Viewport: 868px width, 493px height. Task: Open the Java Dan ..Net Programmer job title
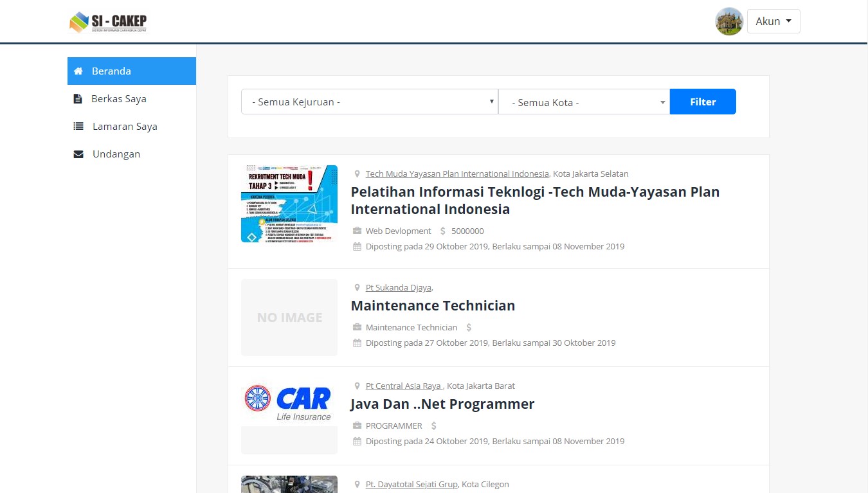[442, 404]
